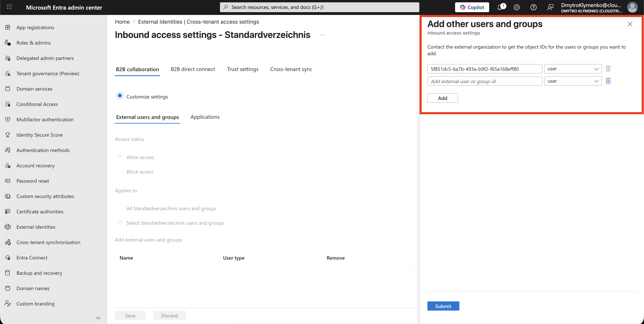Click the Certificate authorities sidebar icon
Viewport: 644px width, 324px height.
coord(8,211)
